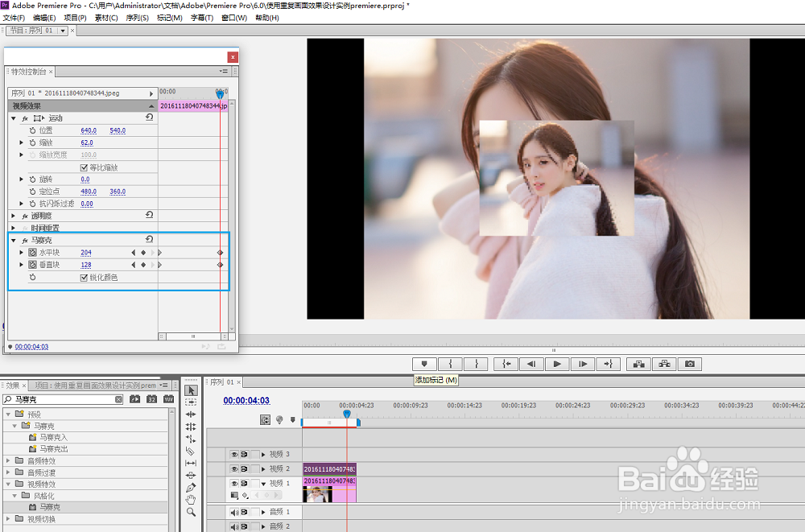The image size is (805, 532).
Task: Click the Export Frame camera button
Action: click(690, 364)
